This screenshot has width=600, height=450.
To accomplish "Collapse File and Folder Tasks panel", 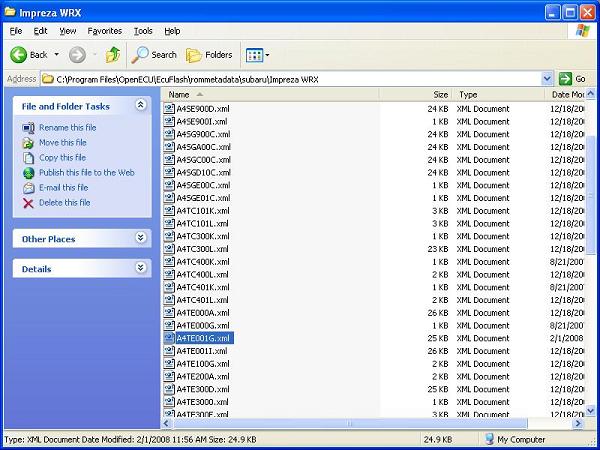I will coord(141,105).
